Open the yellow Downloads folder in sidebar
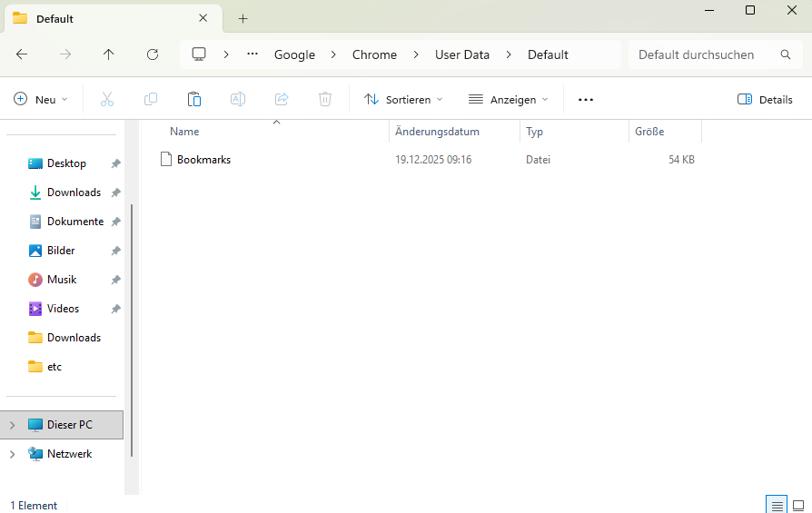 pyautogui.click(x=74, y=338)
